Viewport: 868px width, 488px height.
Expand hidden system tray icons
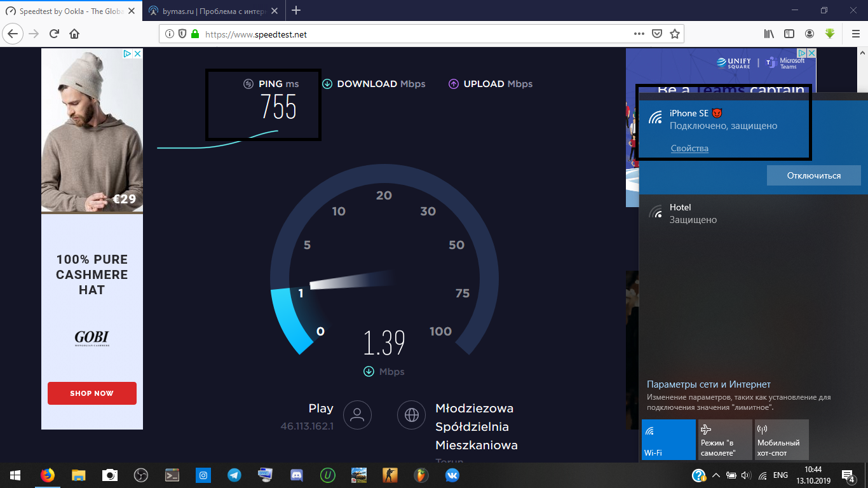715,475
